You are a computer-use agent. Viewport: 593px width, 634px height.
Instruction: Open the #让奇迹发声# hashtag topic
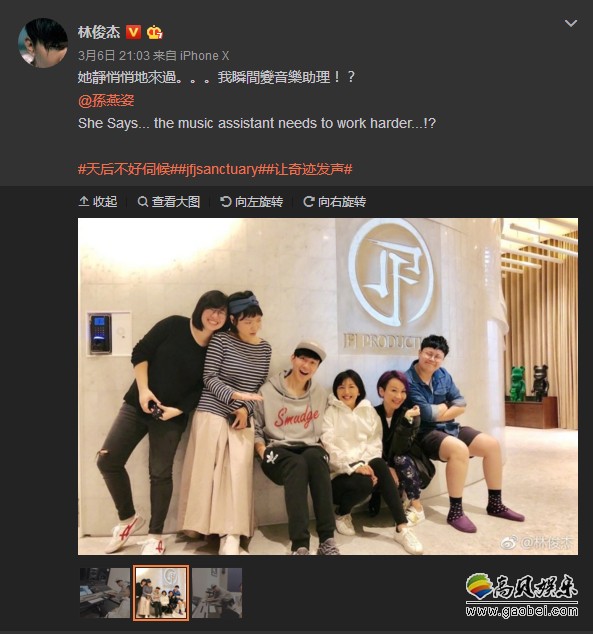click(x=308, y=169)
